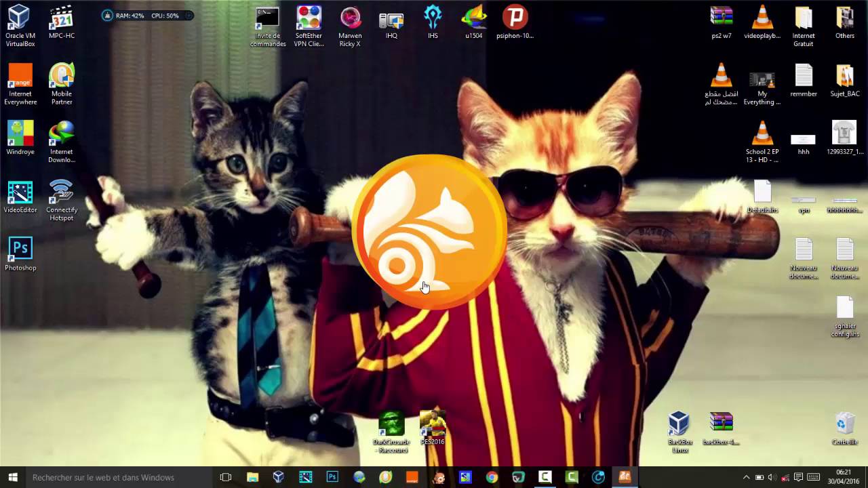Launch DarkCrusade shortcut icon
Image resolution: width=868 pixels, height=488 pixels.
[391, 432]
